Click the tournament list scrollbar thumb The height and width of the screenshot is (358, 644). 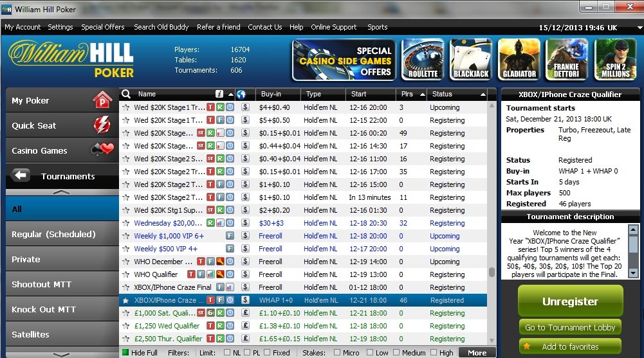point(492,273)
